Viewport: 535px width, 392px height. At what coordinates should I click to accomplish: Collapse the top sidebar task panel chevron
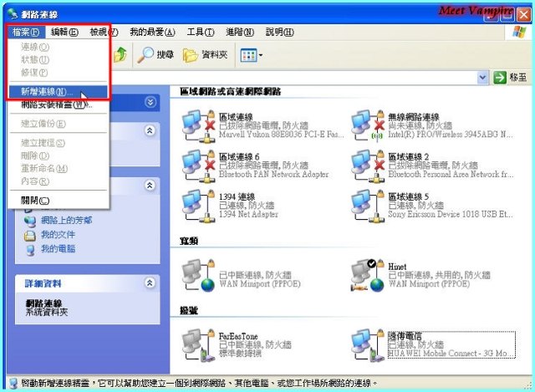coord(150,102)
